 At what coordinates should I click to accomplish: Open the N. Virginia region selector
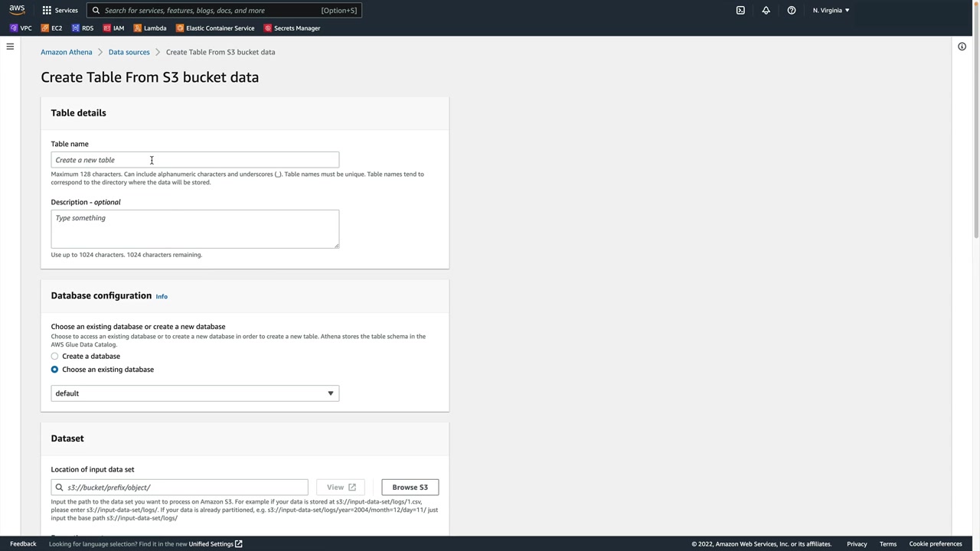[x=831, y=10]
